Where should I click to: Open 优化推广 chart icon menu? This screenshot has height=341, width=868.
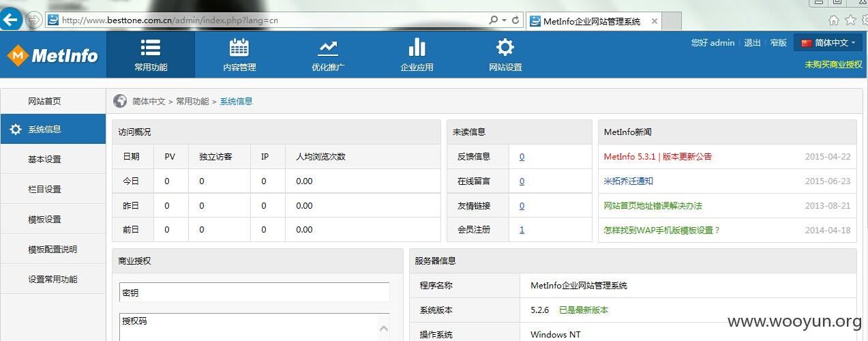pyautogui.click(x=328, y=55)
